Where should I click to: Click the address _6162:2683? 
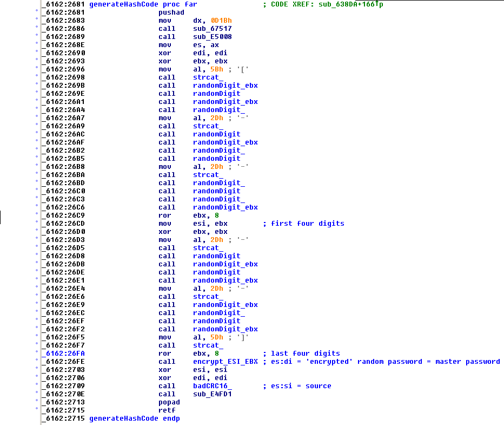click(63, 21)
